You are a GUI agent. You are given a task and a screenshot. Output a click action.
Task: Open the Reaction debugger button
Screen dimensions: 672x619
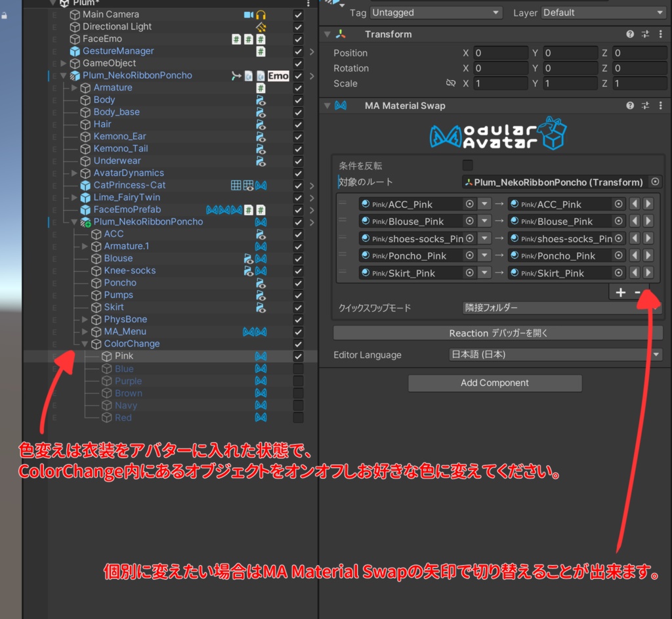497,333
